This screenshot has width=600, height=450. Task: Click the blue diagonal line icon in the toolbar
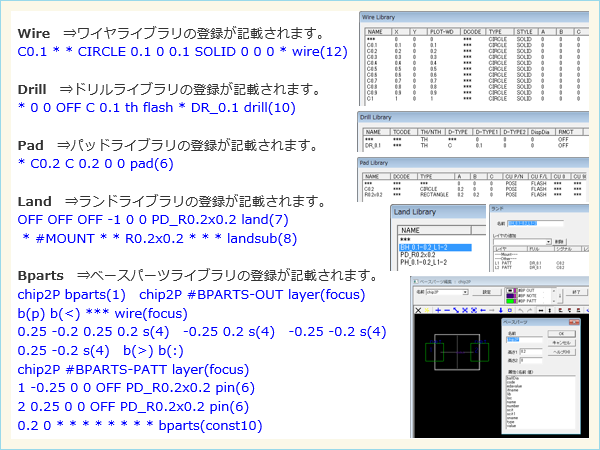coord(456,310)
